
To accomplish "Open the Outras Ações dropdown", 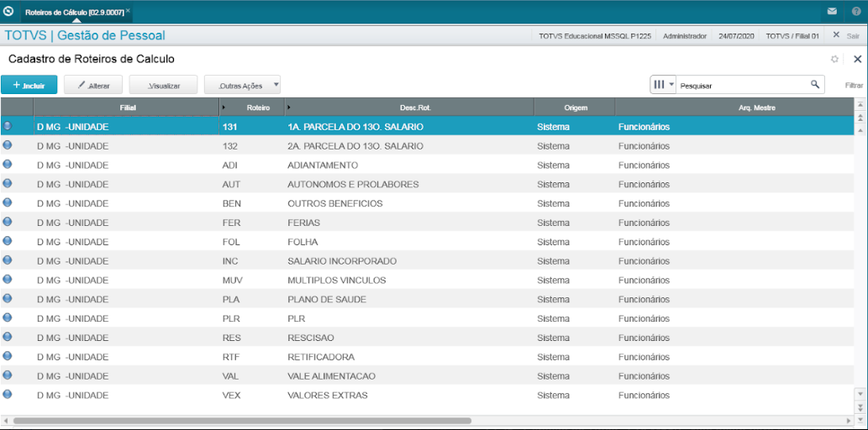I will (x=243, y=85).
